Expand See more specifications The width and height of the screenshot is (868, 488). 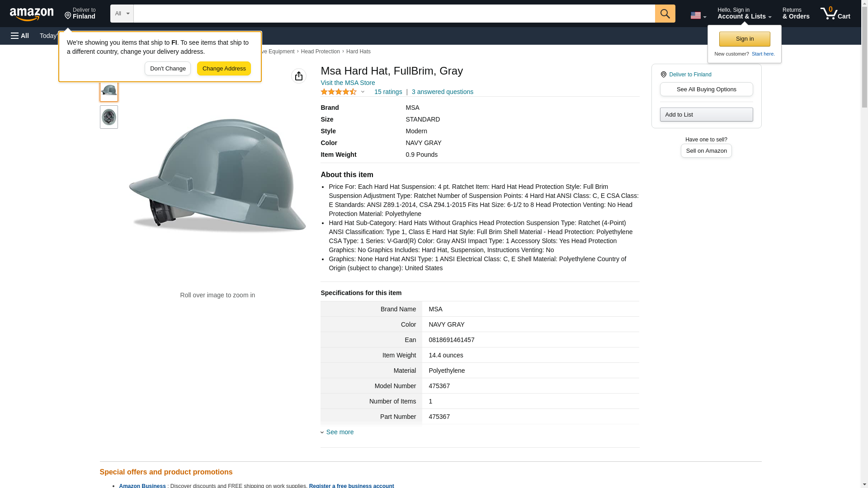pyautogui.click(x=340, y=432)
